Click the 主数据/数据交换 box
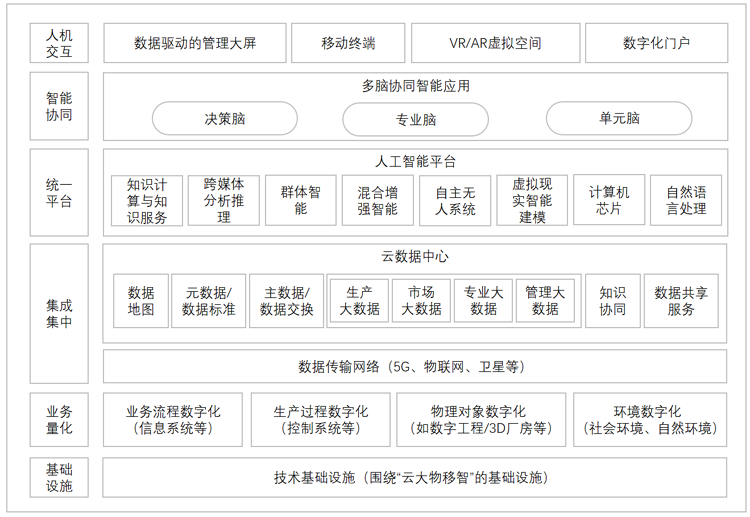 pos(287,301)
